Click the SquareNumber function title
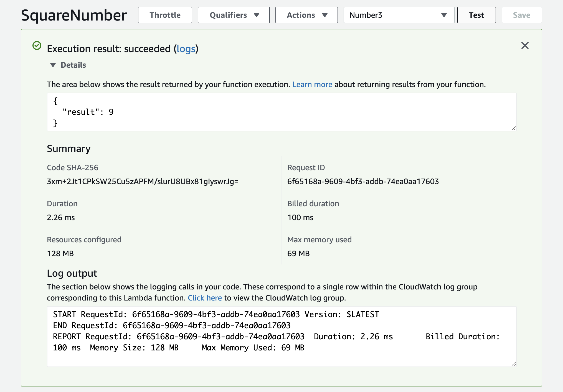 click(x=74, y=15)
